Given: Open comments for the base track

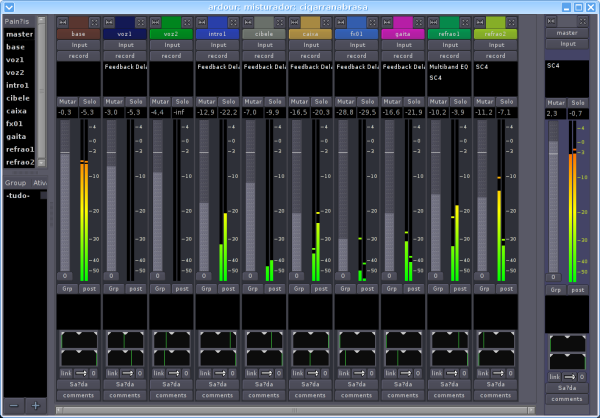Looking at the screenshot, I should [79, 395].
